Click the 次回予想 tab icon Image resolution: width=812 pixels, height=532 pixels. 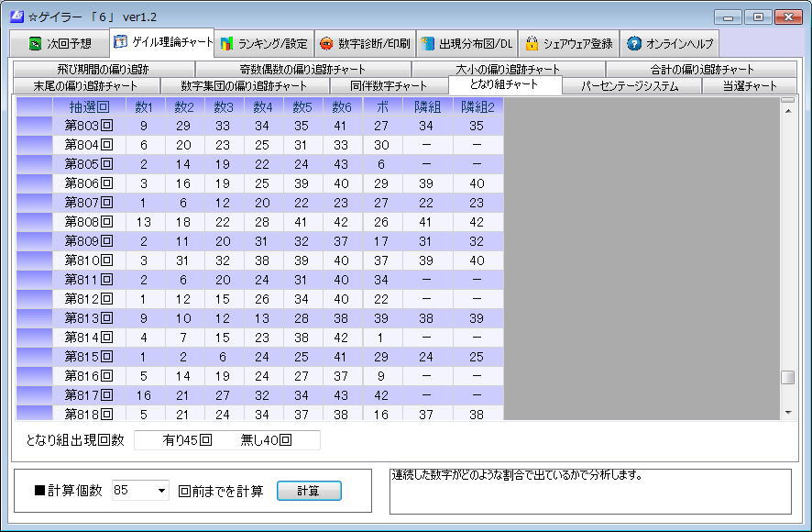pos(35,44)
